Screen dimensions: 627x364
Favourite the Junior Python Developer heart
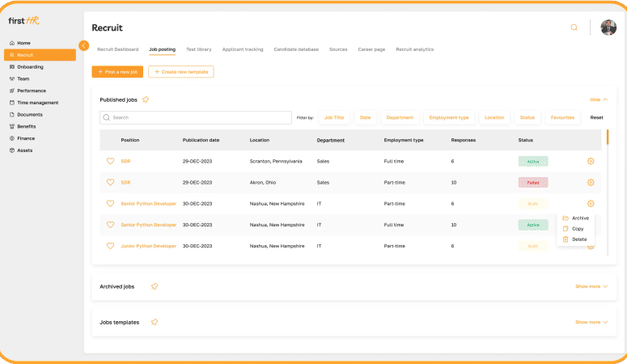tap(110, 246)
